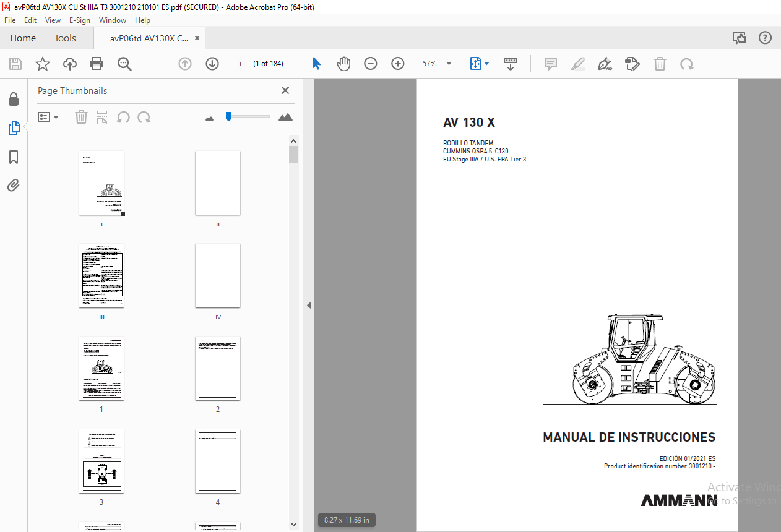The image size is (781, 532).
Task: Add a sticky note comment
Action: tap(551, 64)
